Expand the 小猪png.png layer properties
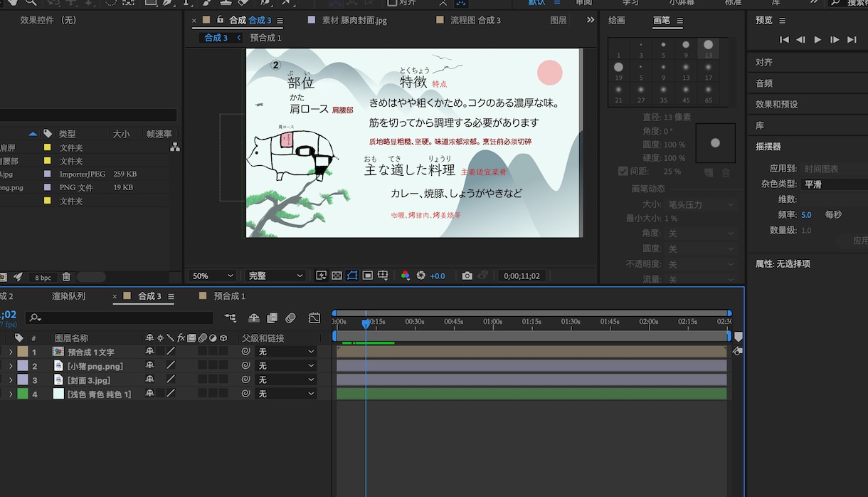The height and width of the screenshot is (497, 868). [x=11, y=366]
